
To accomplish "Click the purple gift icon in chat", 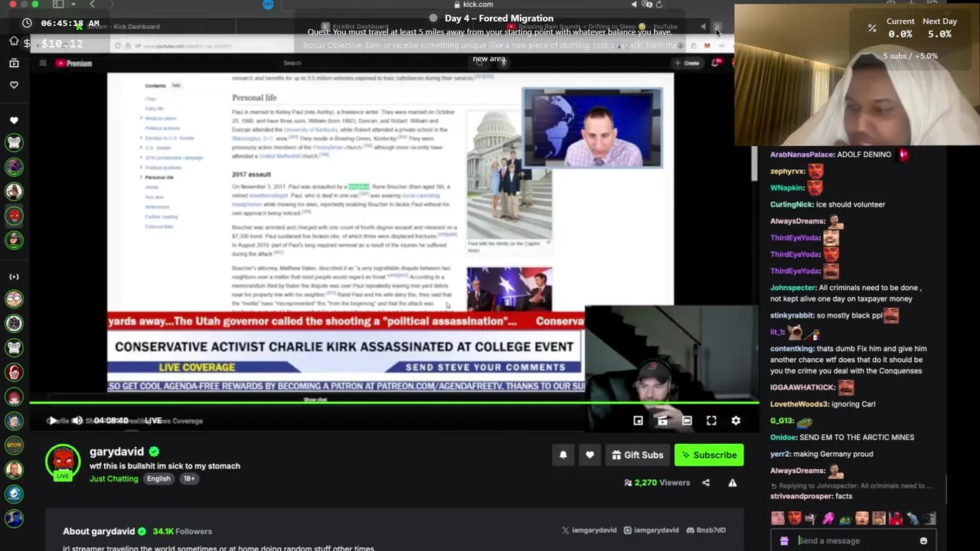I will 784,540.
